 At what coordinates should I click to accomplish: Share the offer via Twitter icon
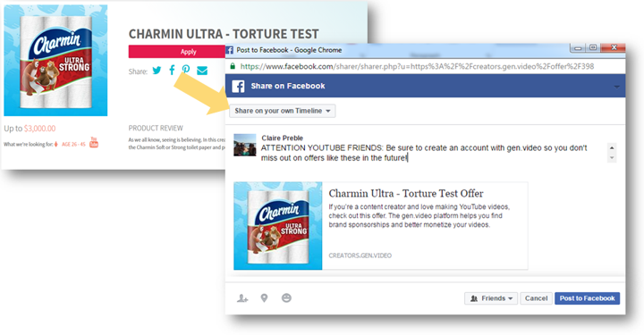click(157, 71)
